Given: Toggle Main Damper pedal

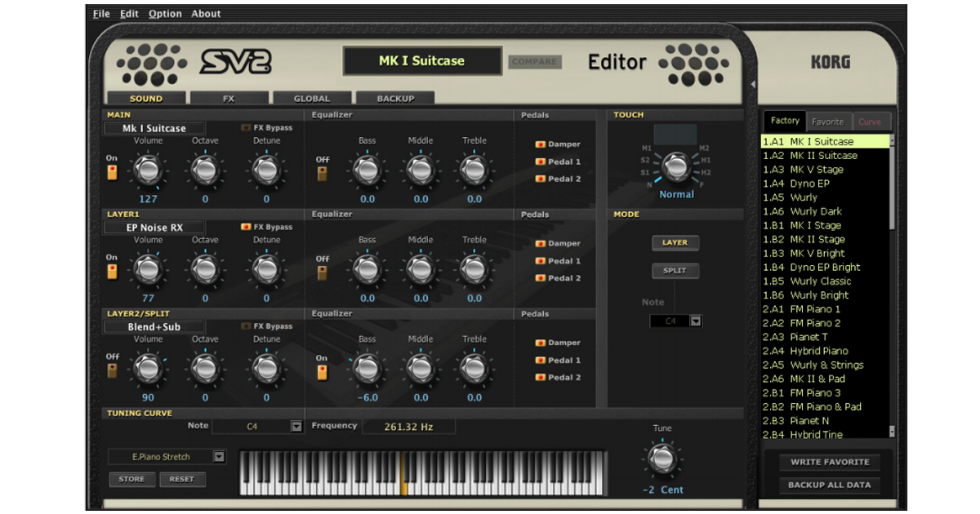Looking at the screenshot, I should [540, 144].
